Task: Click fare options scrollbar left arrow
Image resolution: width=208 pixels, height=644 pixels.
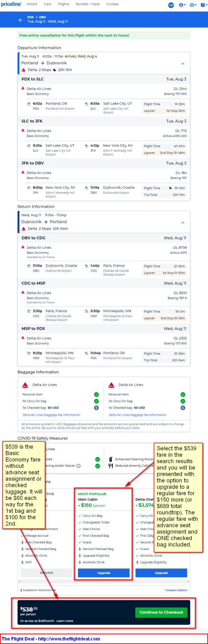Action: tap(20, 581)
